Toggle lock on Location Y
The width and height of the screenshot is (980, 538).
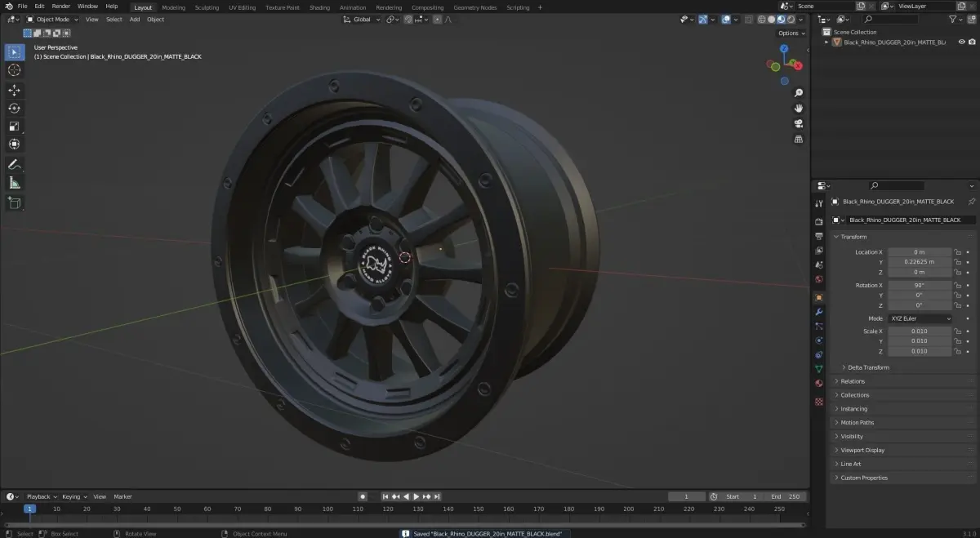click(x=958, y=262)
